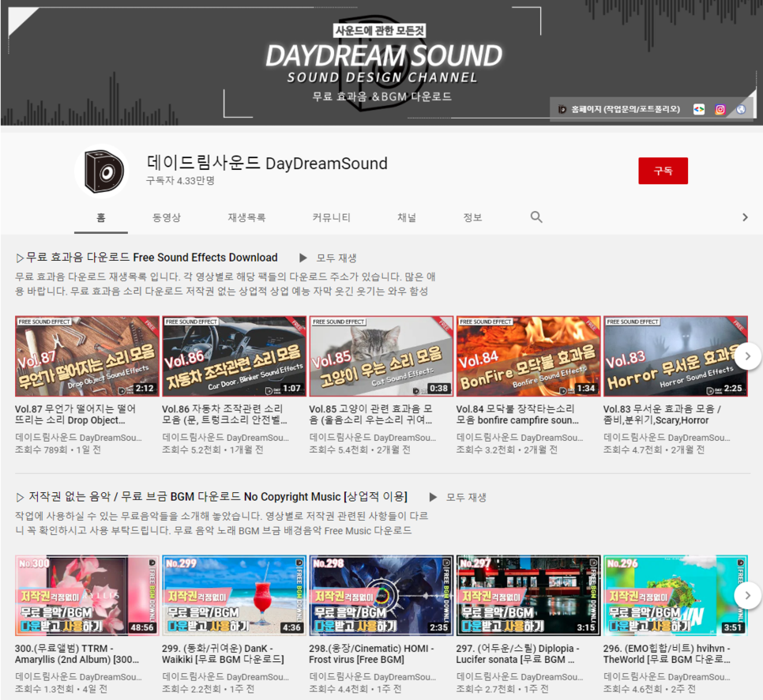The image size is (763, 700).
Task: Click 조회수 789회 • 1일 전 text
Action: tap(58, 450)
